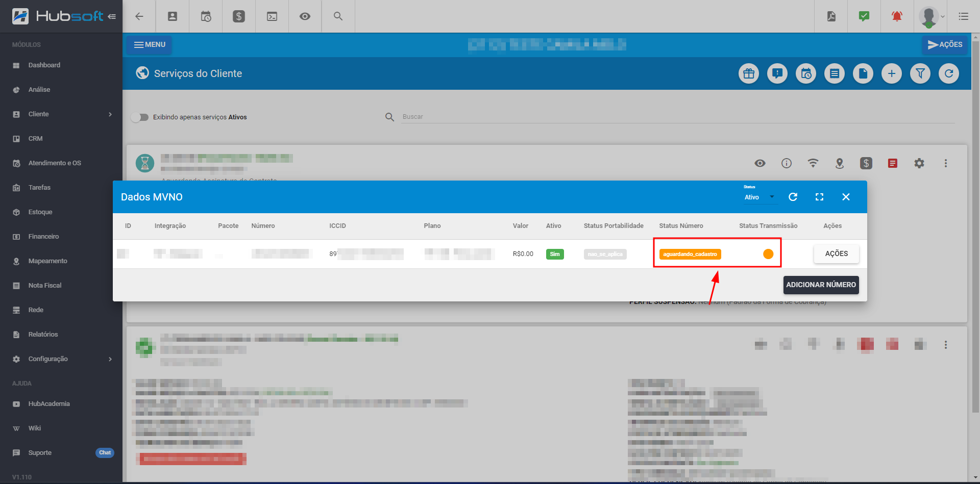
Task: Click the list document round header button
Action: (x=835, y=73)
